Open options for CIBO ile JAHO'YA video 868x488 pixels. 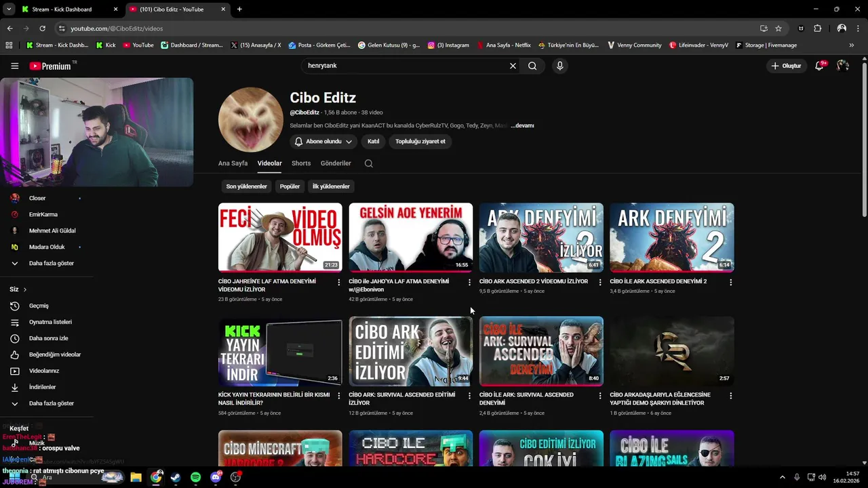pos(469,282)
